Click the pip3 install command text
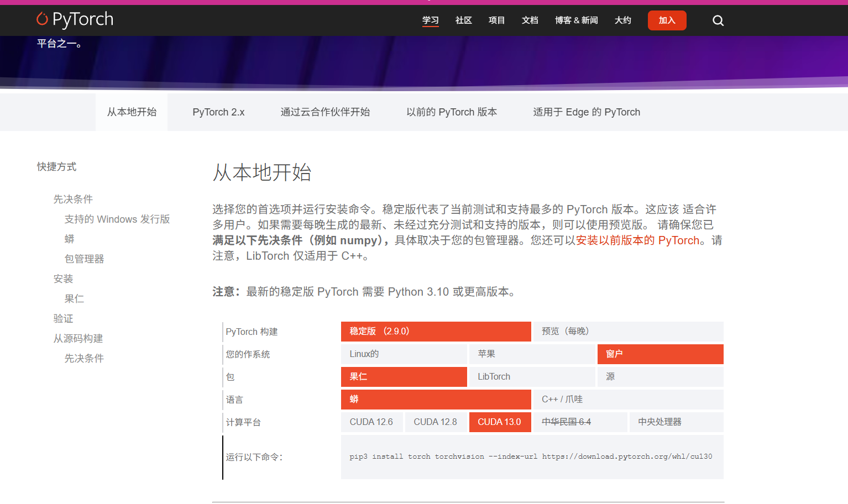848x504 pixels. click(x=531, y=456)
